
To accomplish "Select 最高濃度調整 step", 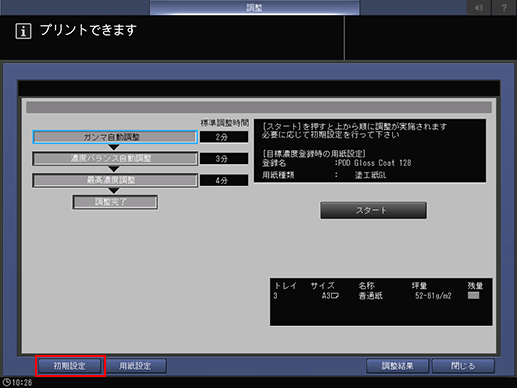I will [115, 180].
